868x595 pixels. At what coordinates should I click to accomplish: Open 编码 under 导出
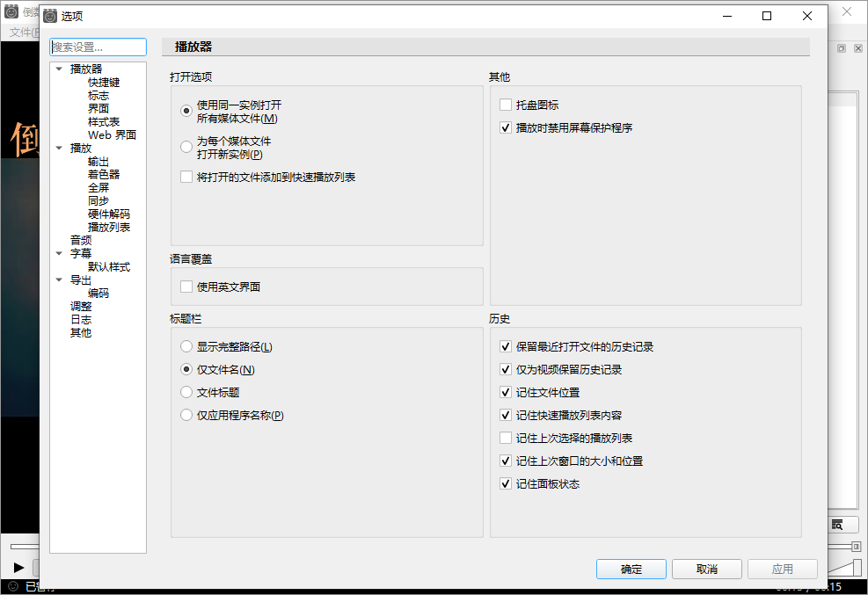(98, 293)
